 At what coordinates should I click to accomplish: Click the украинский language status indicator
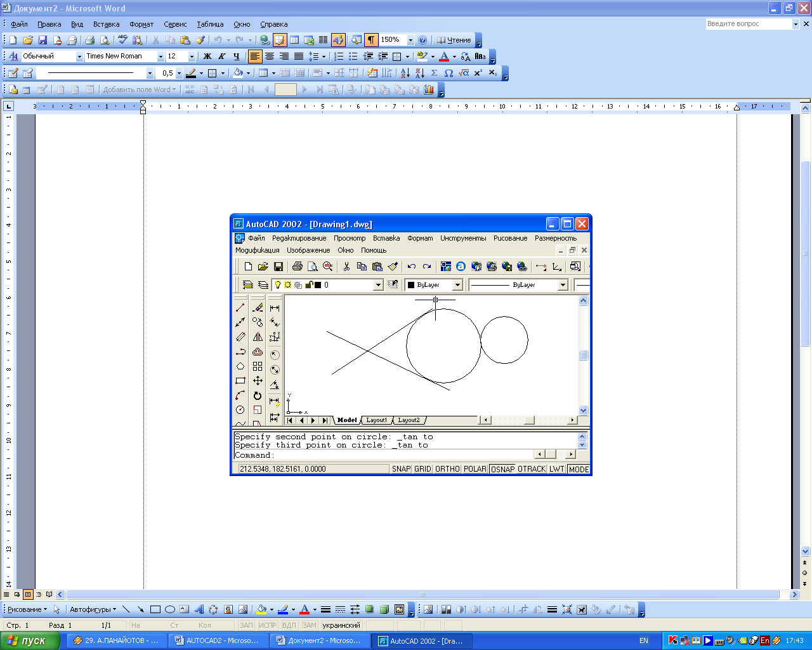coord(341,625)
